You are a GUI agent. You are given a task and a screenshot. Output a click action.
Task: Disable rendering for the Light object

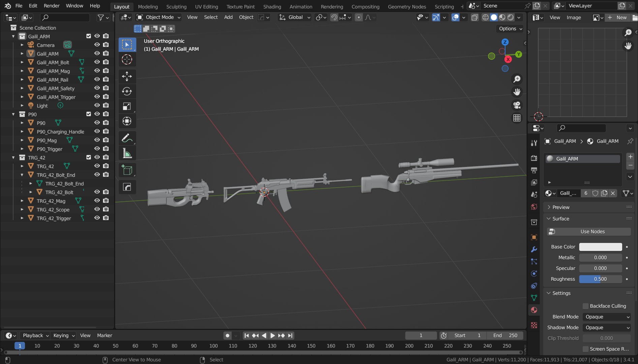106,105
